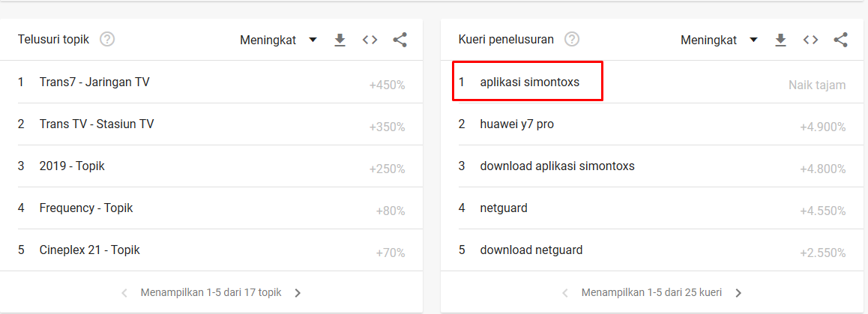Expand Meningkat dropdown in Telusuri topik
The image size is (868, 314).
[279, 40]
